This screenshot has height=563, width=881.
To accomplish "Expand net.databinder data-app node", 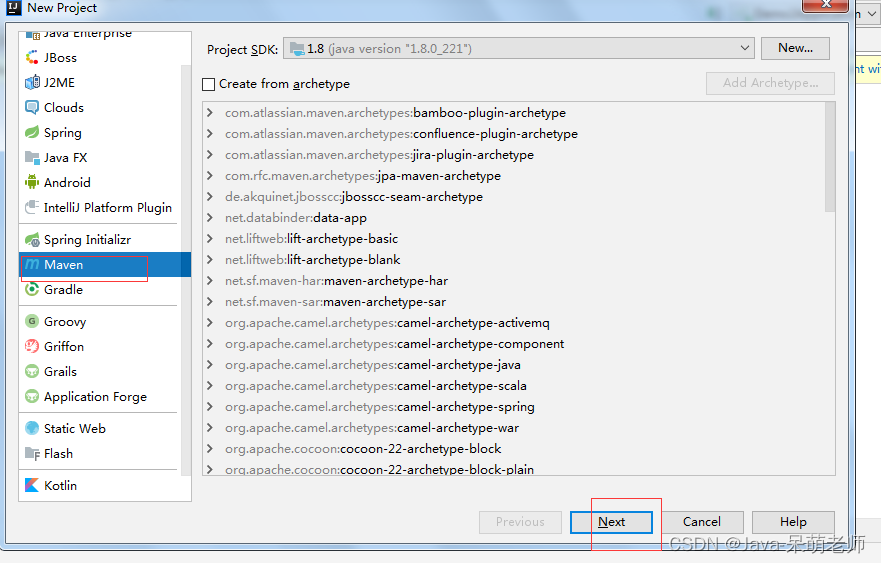I will coord(210,217).
